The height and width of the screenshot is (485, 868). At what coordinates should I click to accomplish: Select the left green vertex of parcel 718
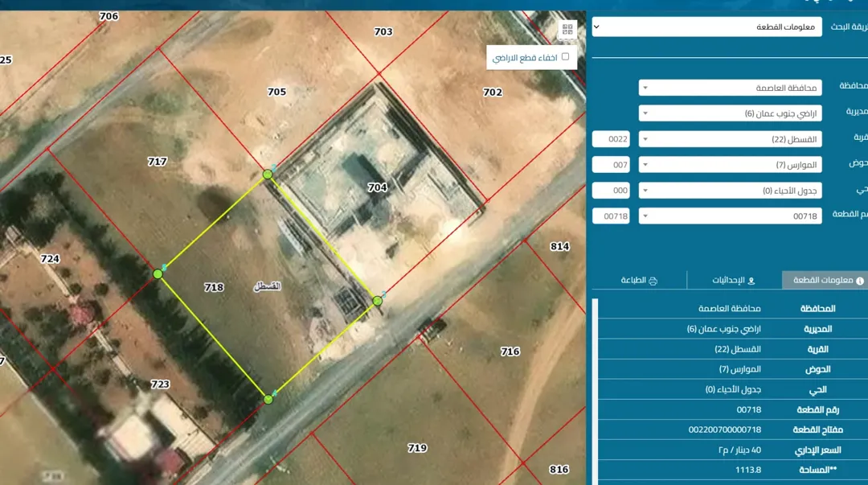coord(158,273)
